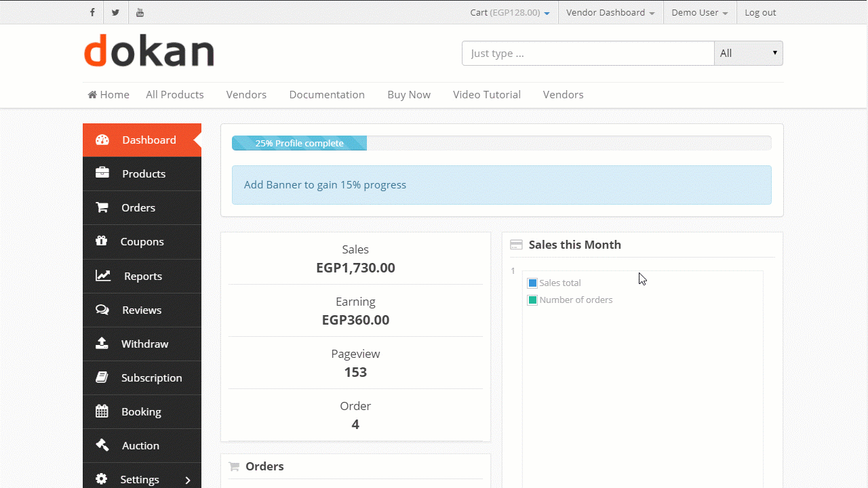The width and height of the screenshot is (868, 488).
Task: Click the Reports chart icon in sidebar
Action: (103, 276)
